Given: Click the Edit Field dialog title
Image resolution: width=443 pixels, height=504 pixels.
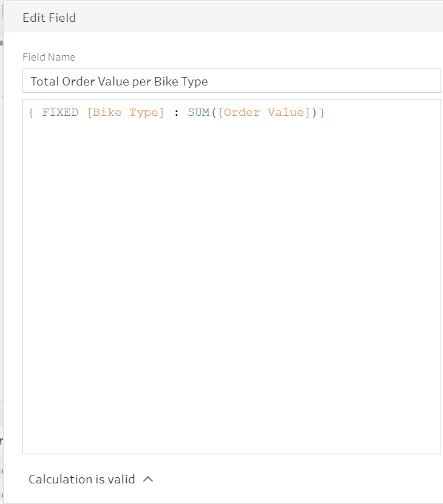Looking at the screenshot, I should tap(49, 18).
